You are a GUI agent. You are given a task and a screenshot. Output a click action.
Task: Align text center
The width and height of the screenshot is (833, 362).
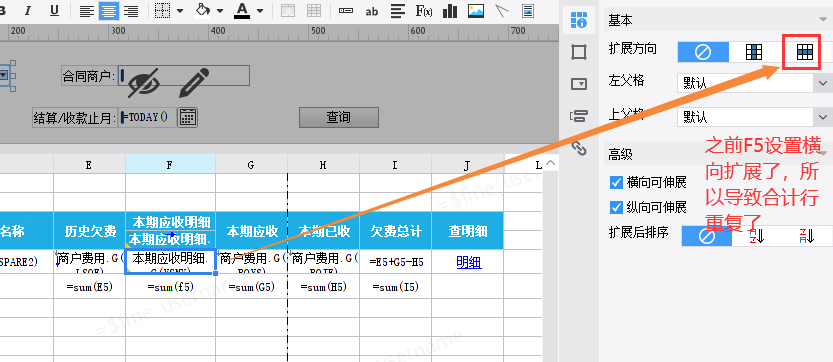(109, 11)
